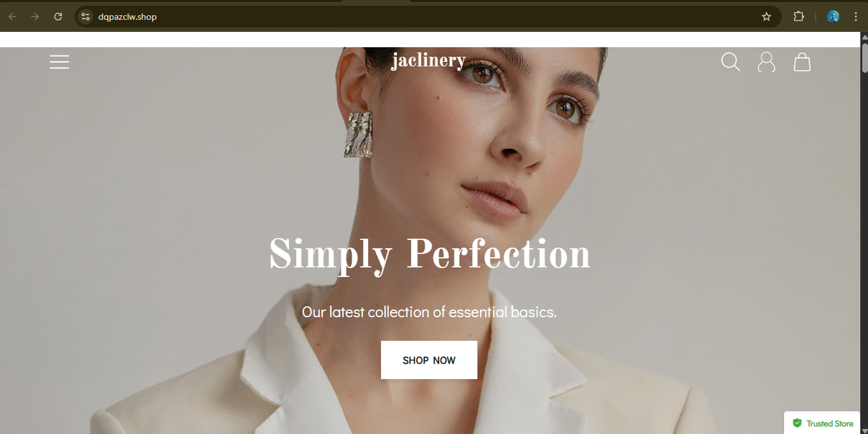Go forward in browser history
Viewport: 868px width, 434px height.
(35, 17)
